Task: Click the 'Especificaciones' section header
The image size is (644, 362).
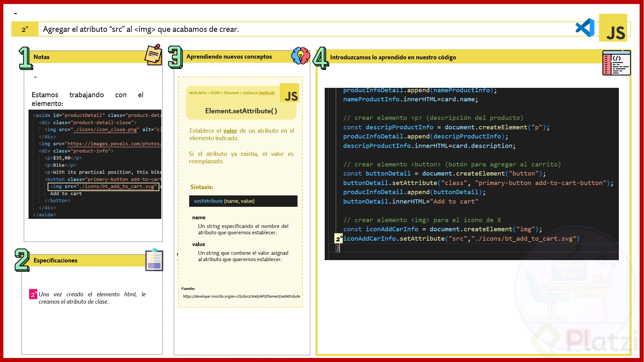Action: (55, 260)
